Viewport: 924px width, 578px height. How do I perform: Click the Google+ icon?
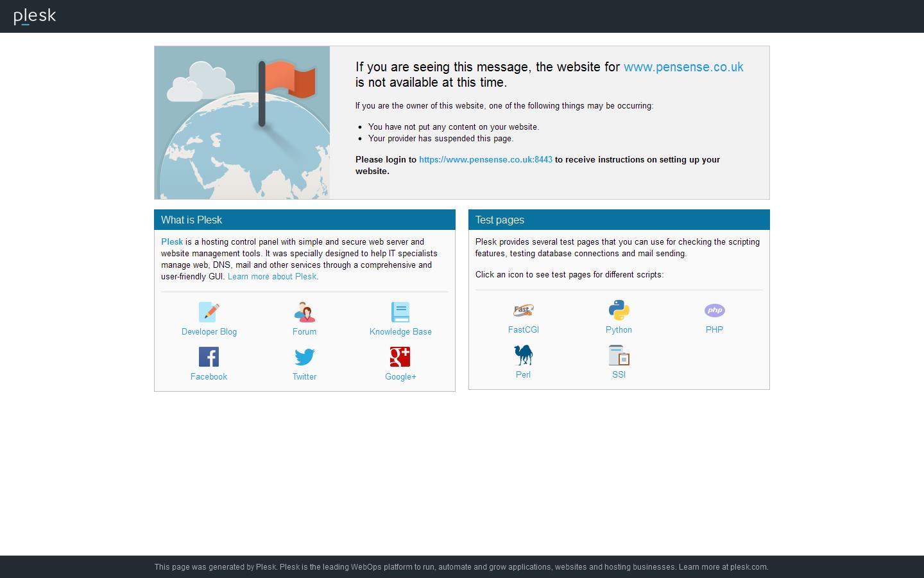tap(400, 357)
